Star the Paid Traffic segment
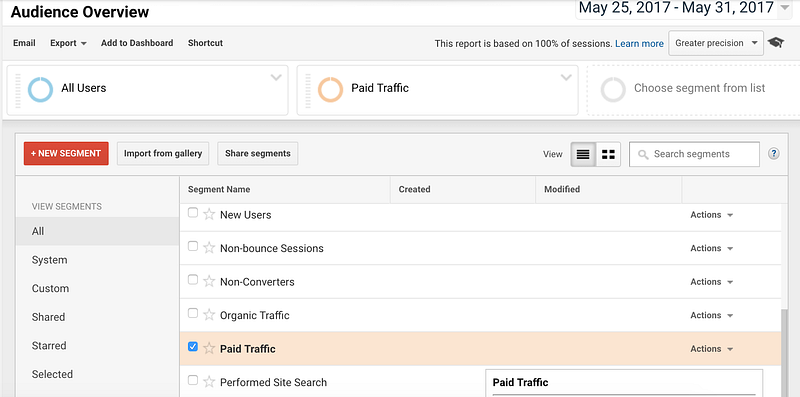Screen dimensions: 800x397 click(209, 349)
